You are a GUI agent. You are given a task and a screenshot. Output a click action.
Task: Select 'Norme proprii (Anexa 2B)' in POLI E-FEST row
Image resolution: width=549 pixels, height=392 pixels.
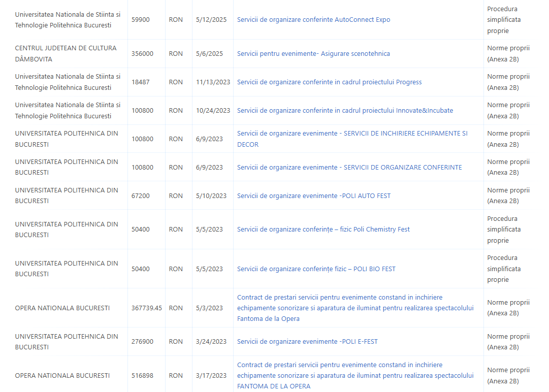pyautogui.click(x=508, y=342)
